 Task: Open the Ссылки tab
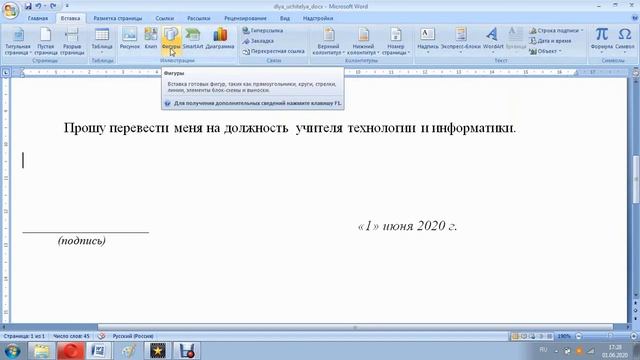click(164, 18)
